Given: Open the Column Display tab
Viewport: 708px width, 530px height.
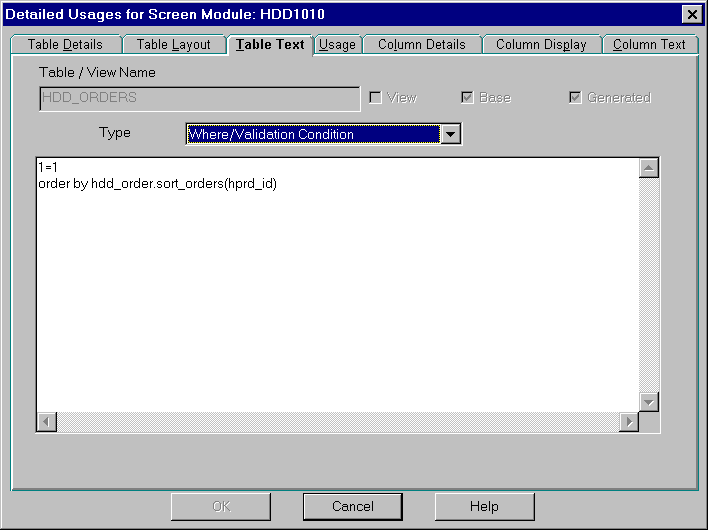Looking at the screenshot, I should point(541,45).
